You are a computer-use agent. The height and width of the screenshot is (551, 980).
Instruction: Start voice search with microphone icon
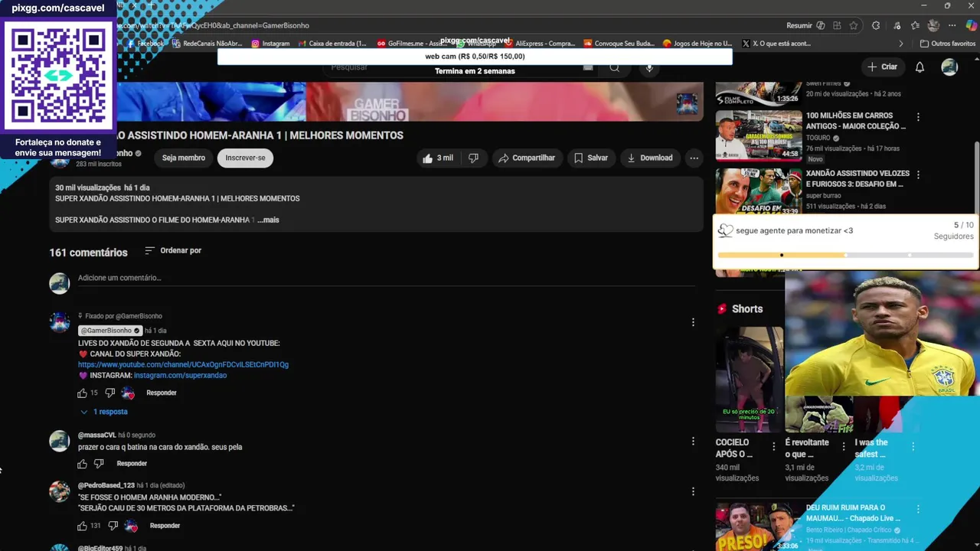pyautogui.click(x=649, y=68)
